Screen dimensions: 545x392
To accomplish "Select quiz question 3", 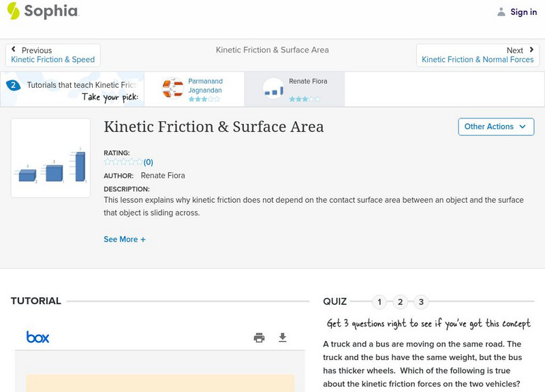I will tap(421, 301).
